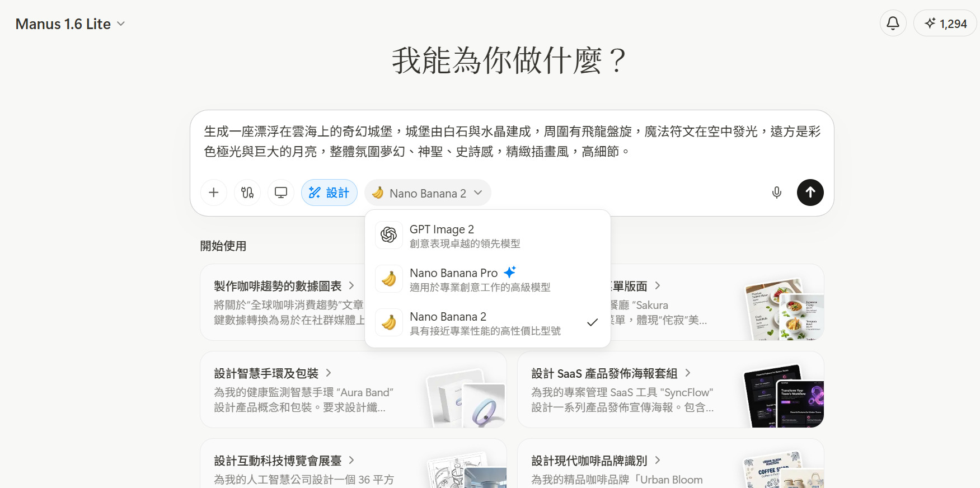
Task: Click the chevron after 製作咖啡趨勢的數據圖表
Action: pos(351,285)
